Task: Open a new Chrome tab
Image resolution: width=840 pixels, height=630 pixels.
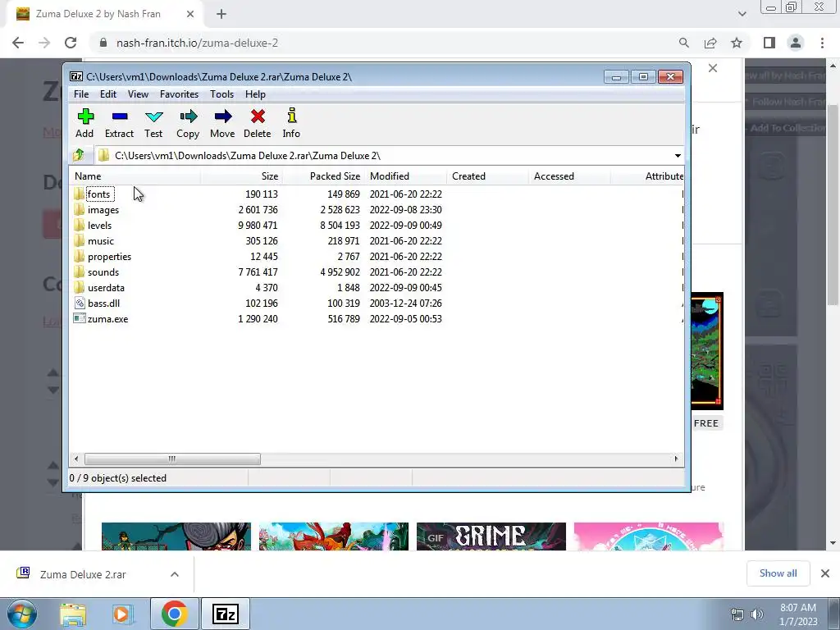Action: pos(221,14)
